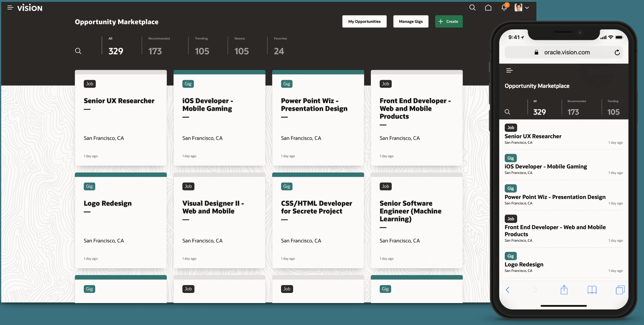The width and height of the screenshot is (644, 325).
Task: Tap the phone browser share icon
Action: point(564,290)
